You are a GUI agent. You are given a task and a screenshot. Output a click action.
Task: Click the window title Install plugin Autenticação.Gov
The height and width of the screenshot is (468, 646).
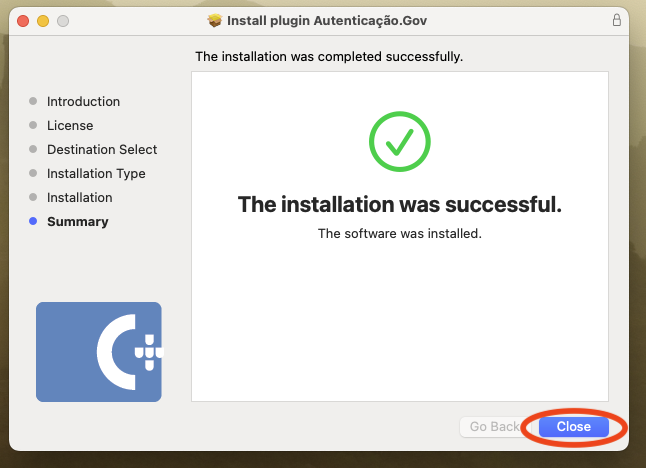(x=327, y=21)
